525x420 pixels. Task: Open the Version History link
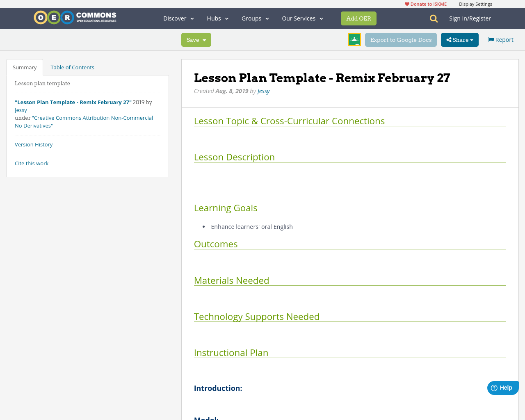pyautogui.click(x=34, y=144)
